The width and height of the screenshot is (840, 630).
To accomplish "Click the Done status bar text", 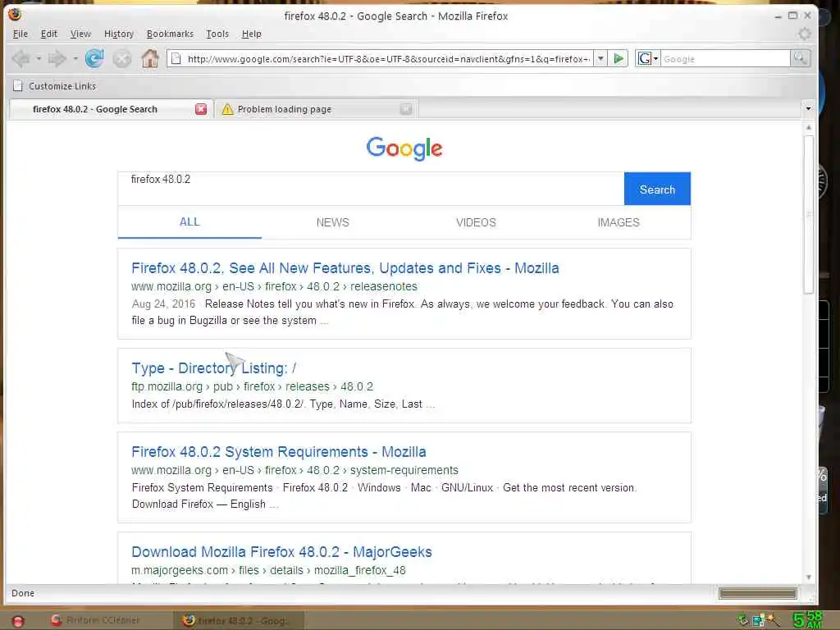I will click(23, 593).
